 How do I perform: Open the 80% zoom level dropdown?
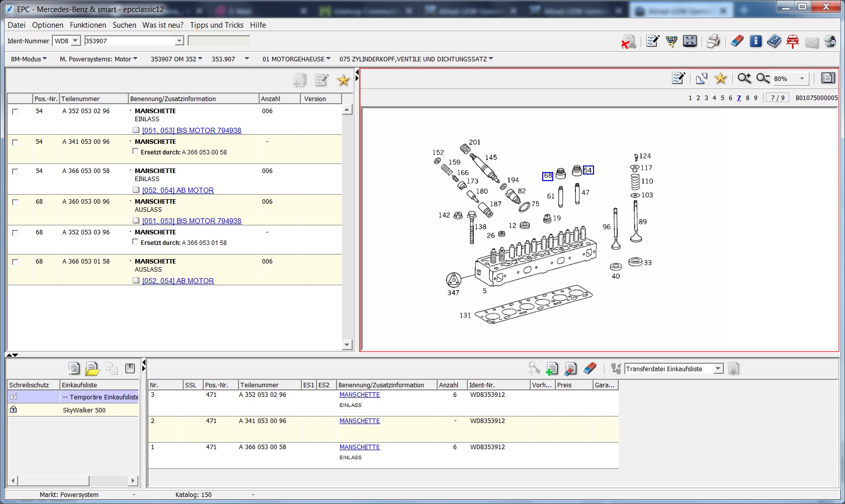click(x=802, y=78)
